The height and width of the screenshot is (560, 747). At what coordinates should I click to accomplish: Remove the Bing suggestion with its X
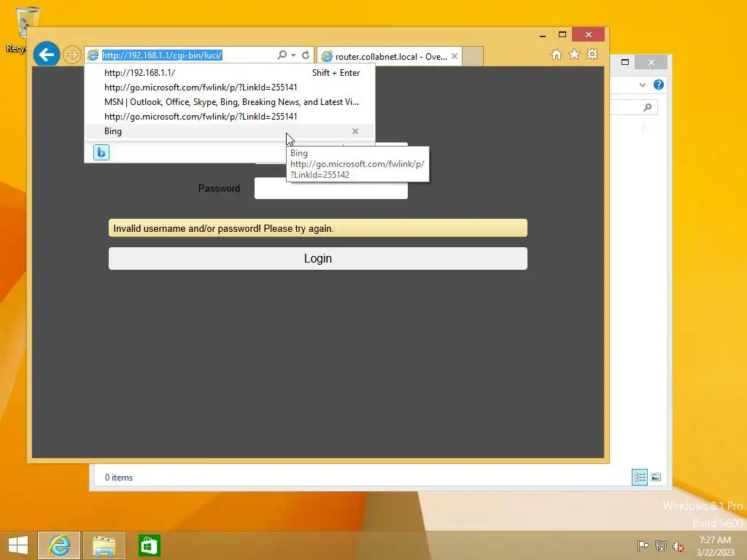pyautogui.click(x=355, y=131)
